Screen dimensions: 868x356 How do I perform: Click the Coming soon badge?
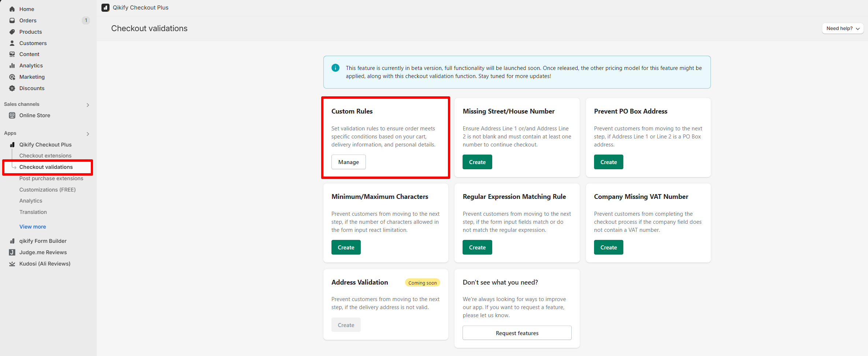(422, 283)
